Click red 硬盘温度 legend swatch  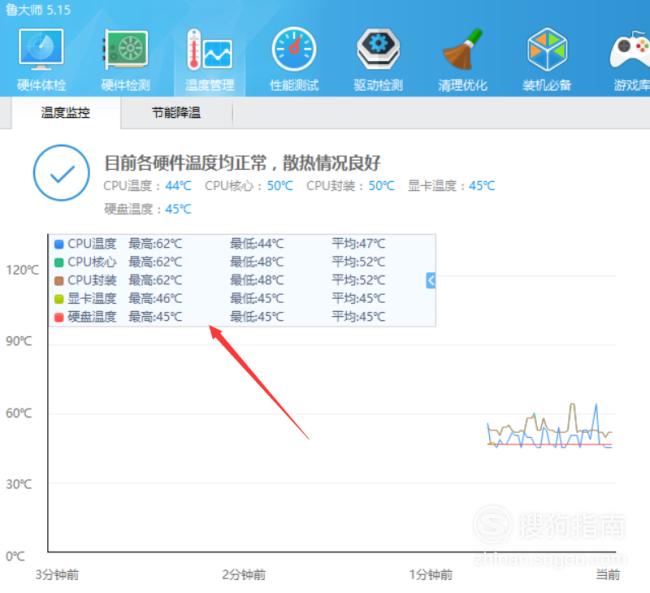tap(59, 317)
